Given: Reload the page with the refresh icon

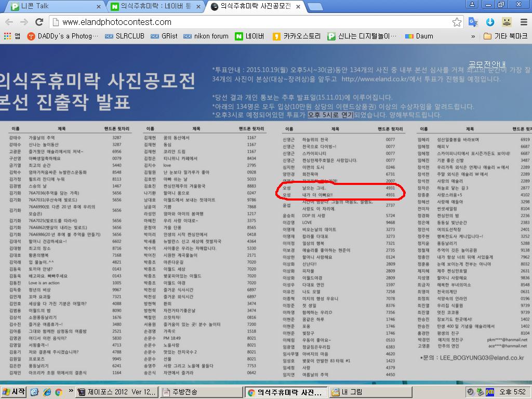Looking at the screenshot, I should 39,22.
